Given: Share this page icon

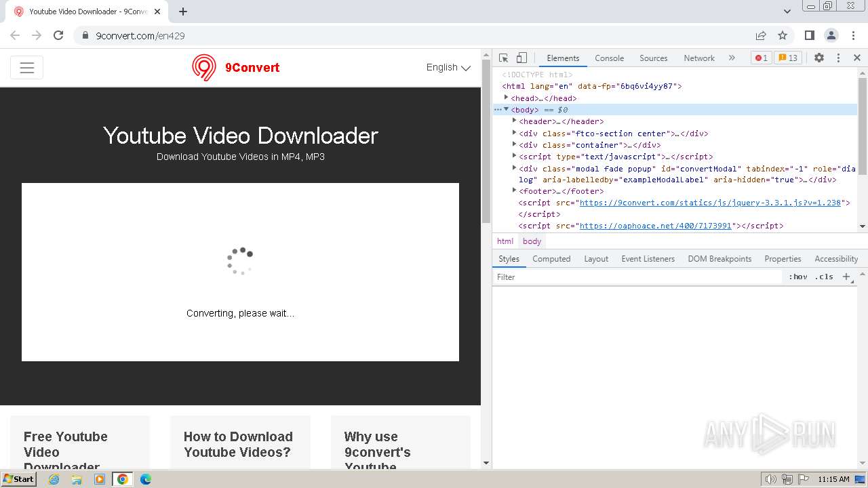Looking at the screenshot, I should [761, 35].
